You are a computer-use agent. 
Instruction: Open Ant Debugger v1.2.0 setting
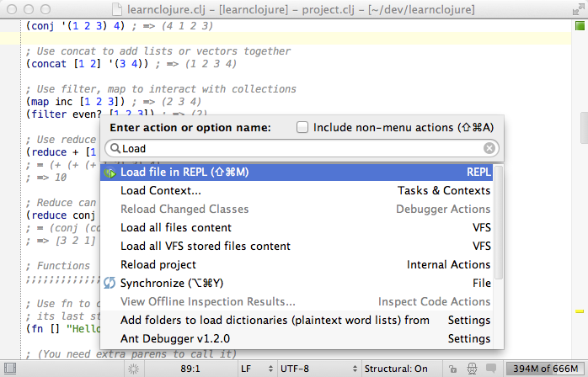point(297,338)
